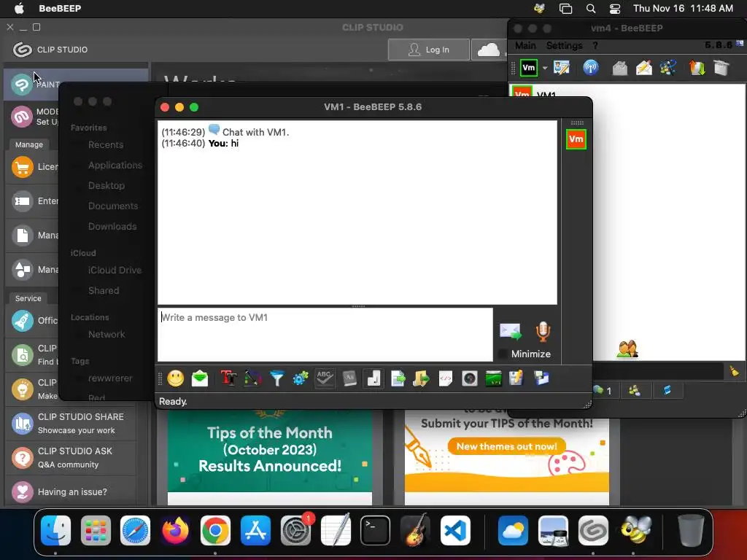Select Downloads in the Finder sidebar
This screenshot has height=560, width=747.
coord(112,227)
